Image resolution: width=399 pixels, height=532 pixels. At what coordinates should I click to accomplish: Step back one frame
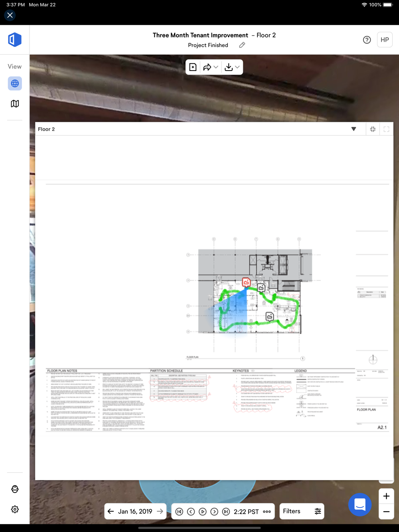coord(191,511)
